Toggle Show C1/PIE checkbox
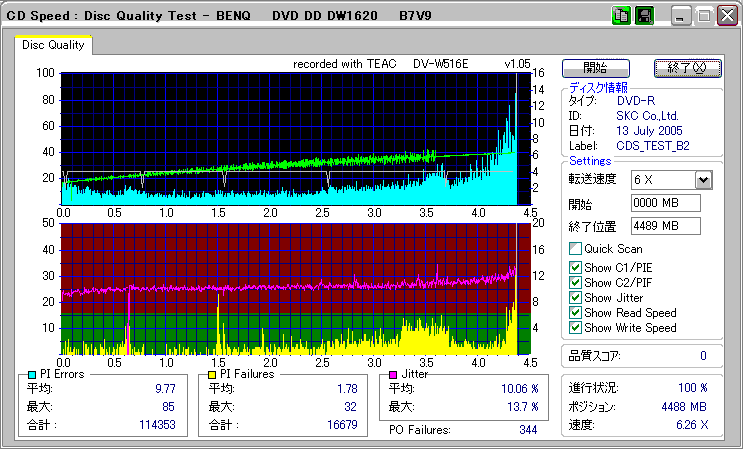Screen dimensions: 743x449 (x=575, y=268)
